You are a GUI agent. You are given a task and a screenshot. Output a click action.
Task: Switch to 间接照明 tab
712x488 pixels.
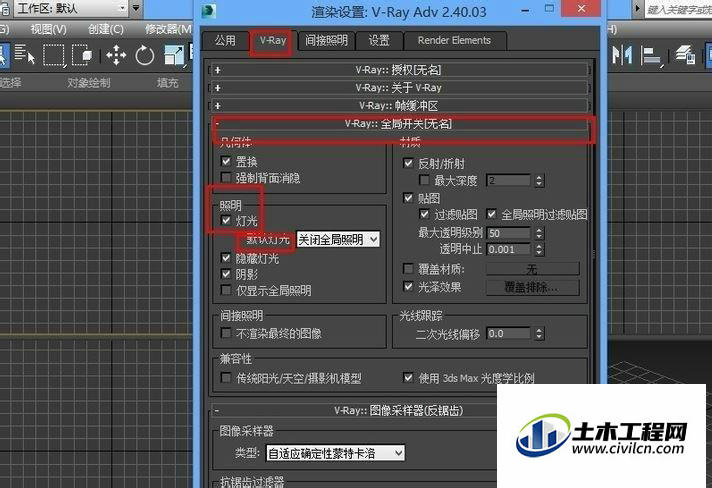point(326,40)
